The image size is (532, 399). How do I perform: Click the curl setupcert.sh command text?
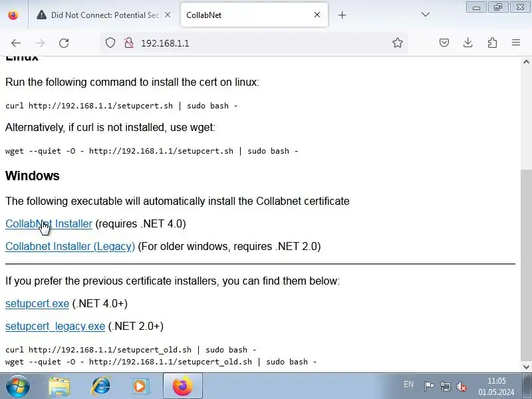[x=122, y=106]
